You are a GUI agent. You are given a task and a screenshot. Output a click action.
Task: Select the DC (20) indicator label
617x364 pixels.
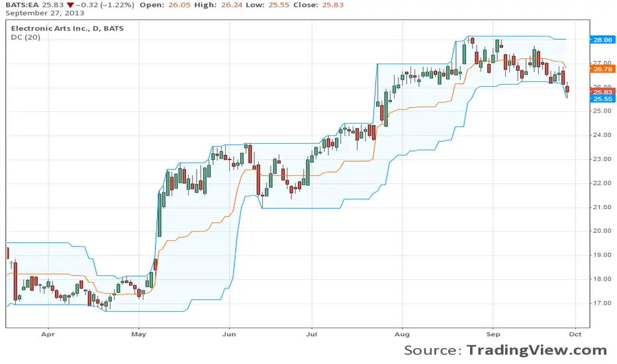tap(26, 37)
